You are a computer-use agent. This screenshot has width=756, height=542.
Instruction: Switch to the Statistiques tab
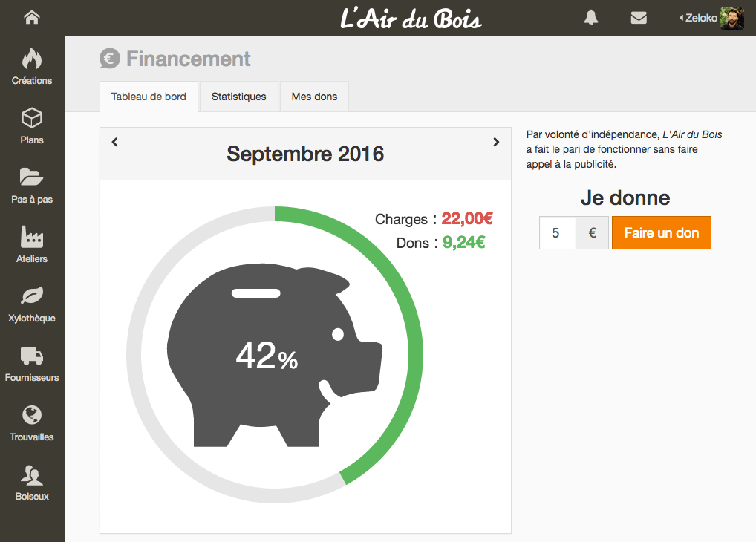pyautogui.click(x=238, y=97)
